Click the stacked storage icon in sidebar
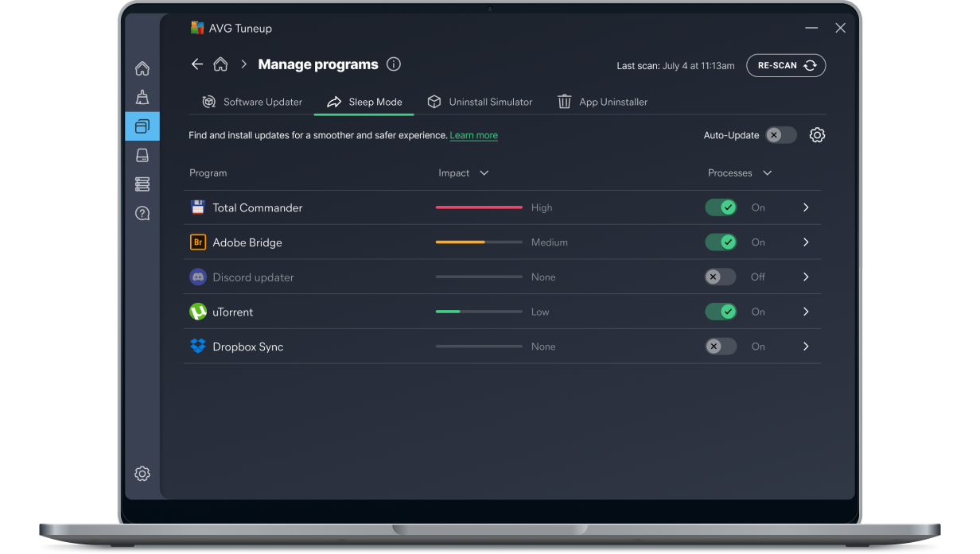This screenshot has width=980, height=554. (x=142, y=184)
